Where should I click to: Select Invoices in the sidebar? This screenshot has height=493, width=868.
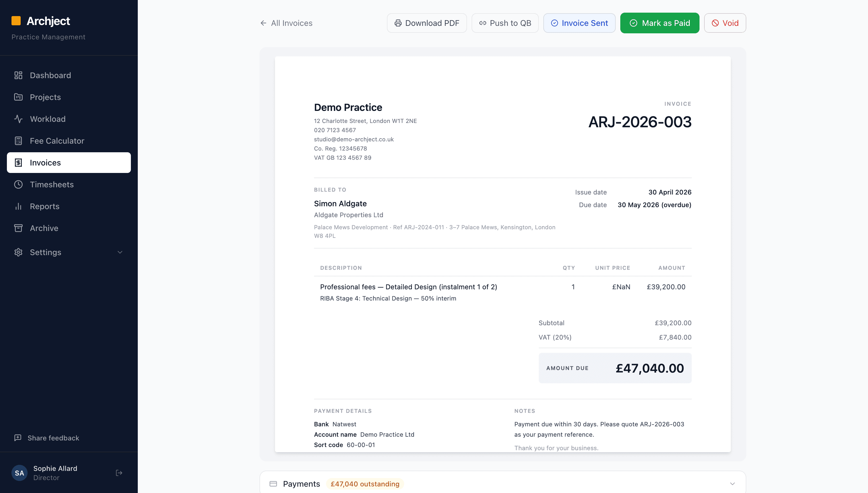point(69,163)
